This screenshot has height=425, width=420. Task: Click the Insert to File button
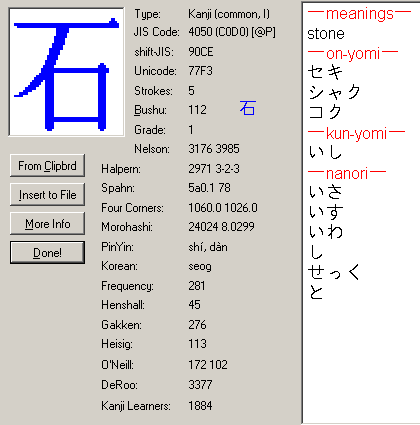coord(47,195)
